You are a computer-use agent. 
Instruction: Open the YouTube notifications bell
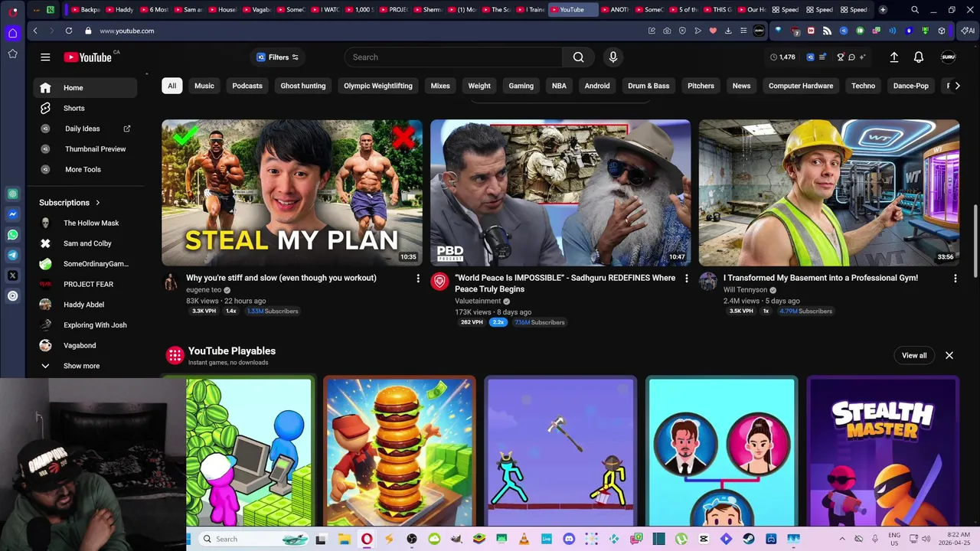pos(918,57)
